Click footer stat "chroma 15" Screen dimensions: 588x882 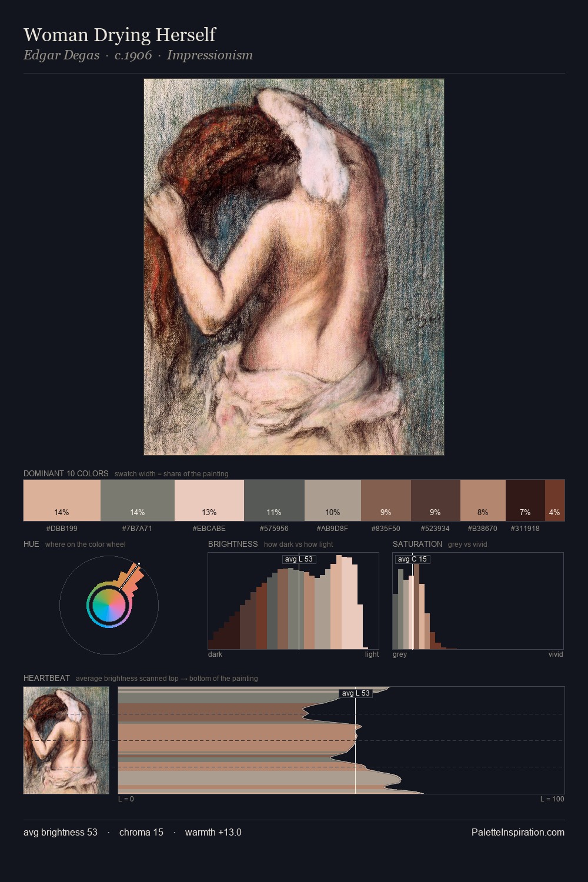click(x=141, y=833)
